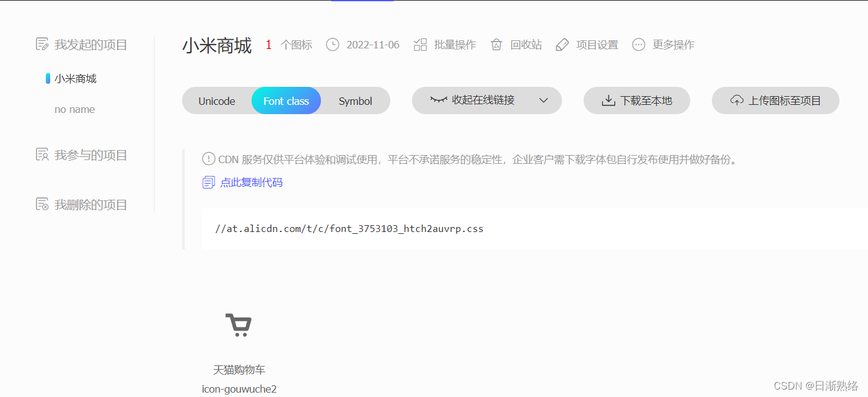
Task: Open 我发起的项目 section
Action: [x=91, y=45]
